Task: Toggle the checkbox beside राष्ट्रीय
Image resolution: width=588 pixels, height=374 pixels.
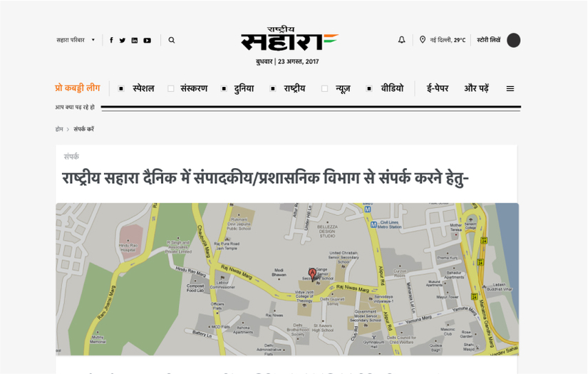Action: point(273,89)
